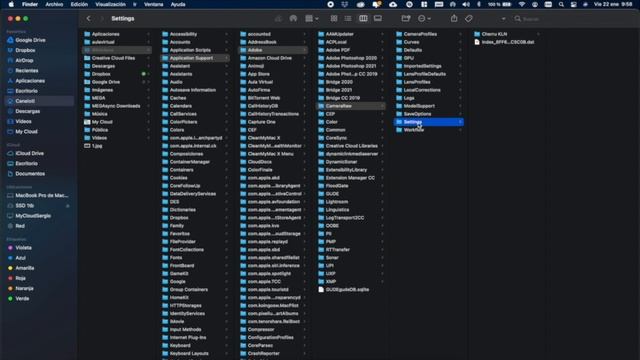Expand the Aplicaciones folder chevron
This screenshot has height=360, width=640.
[x=148, y=34]
